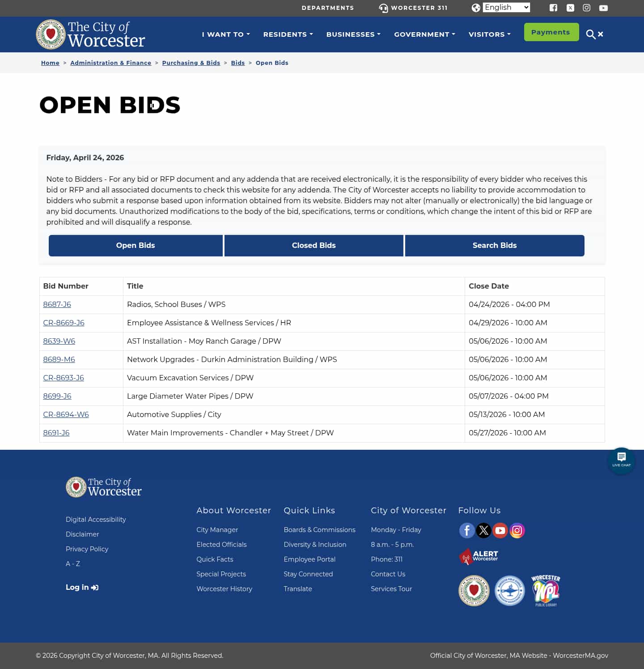Click the X (Twitter) icon in the header
The image size is (644, 669).
tap(570, 8)
